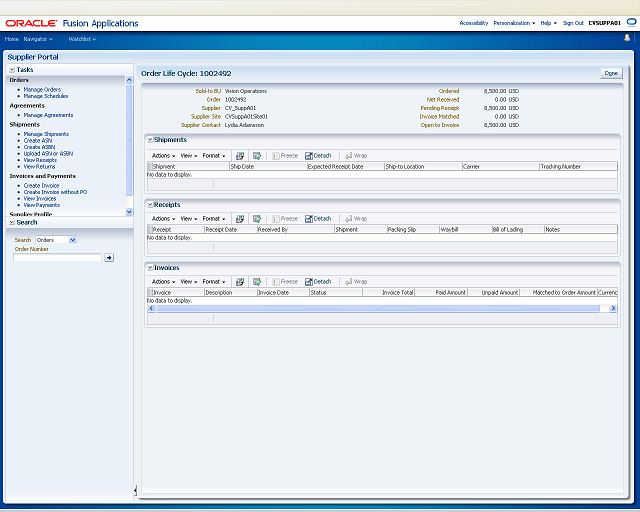Open the Manage Agreements link
Screen dimensions: 640x512
48,115
